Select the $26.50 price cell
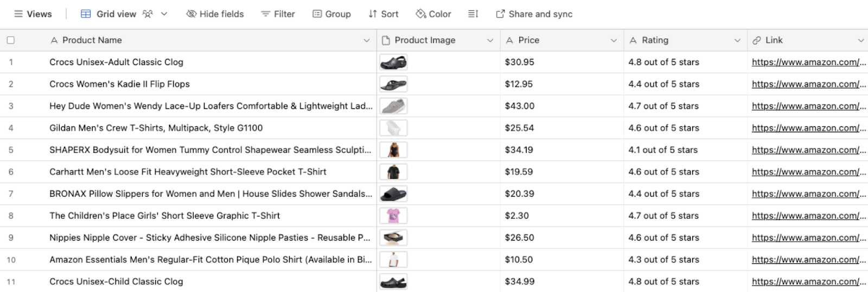This screenshot has width=868, height=292. pos(561,238)
